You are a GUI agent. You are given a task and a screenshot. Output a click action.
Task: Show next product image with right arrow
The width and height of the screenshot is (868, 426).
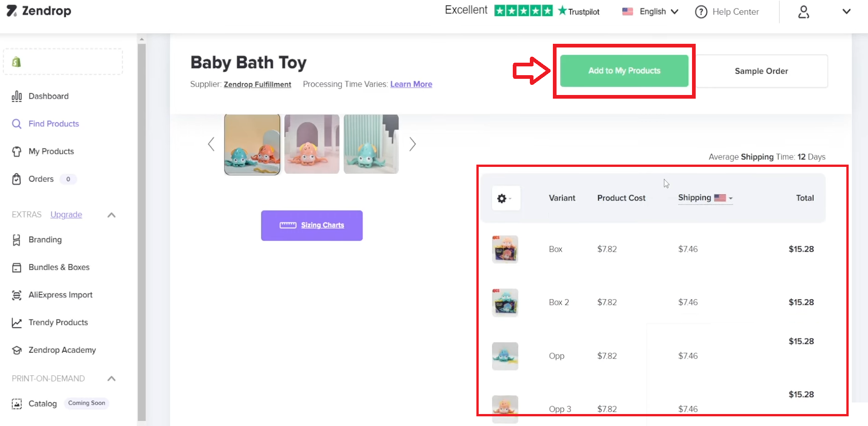[x=412, y=144]
